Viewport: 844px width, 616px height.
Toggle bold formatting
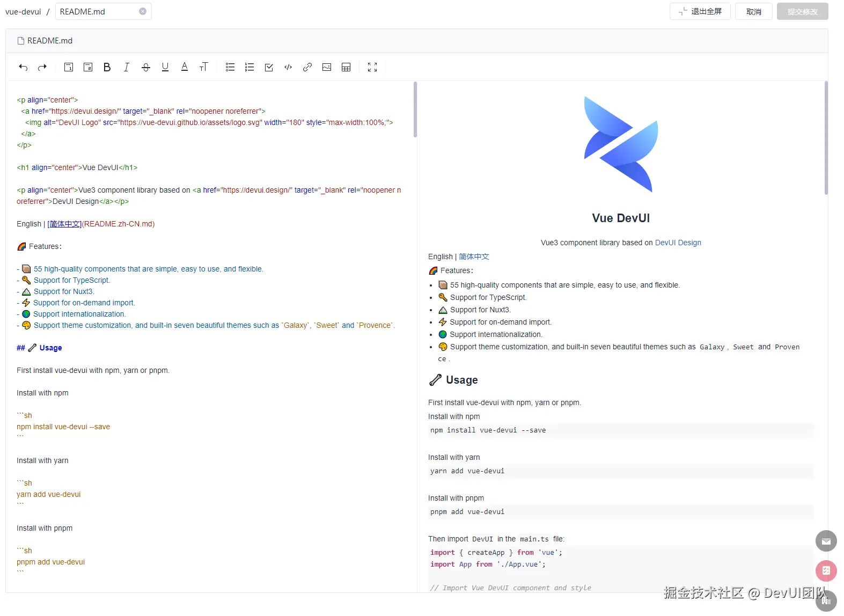click(107, 67)
